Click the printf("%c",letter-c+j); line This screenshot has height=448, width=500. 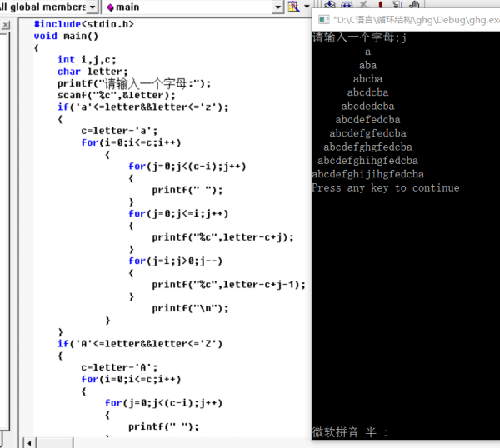pos(222,237)
